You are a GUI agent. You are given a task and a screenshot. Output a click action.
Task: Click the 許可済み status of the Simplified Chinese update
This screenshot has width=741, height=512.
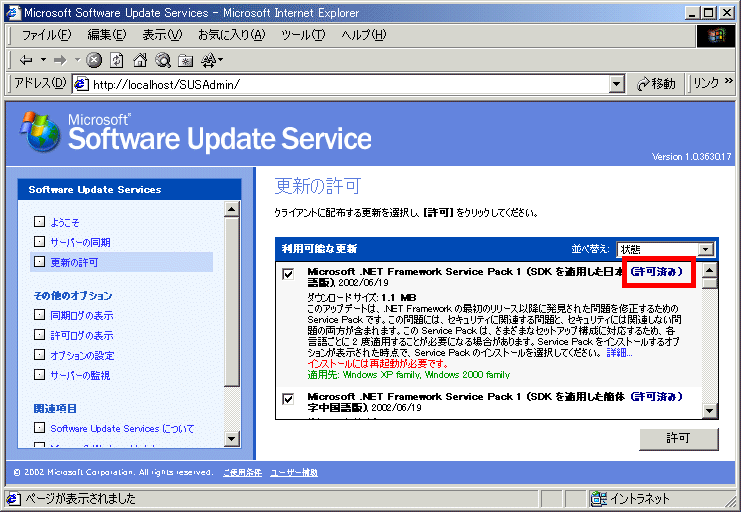(657, 397)
